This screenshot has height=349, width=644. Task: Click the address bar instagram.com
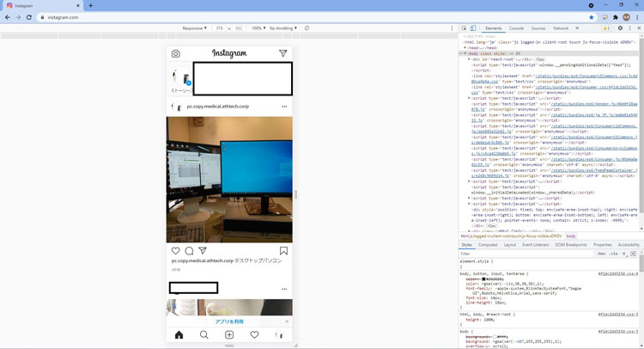pyautogui.click(x=63, y=17)
